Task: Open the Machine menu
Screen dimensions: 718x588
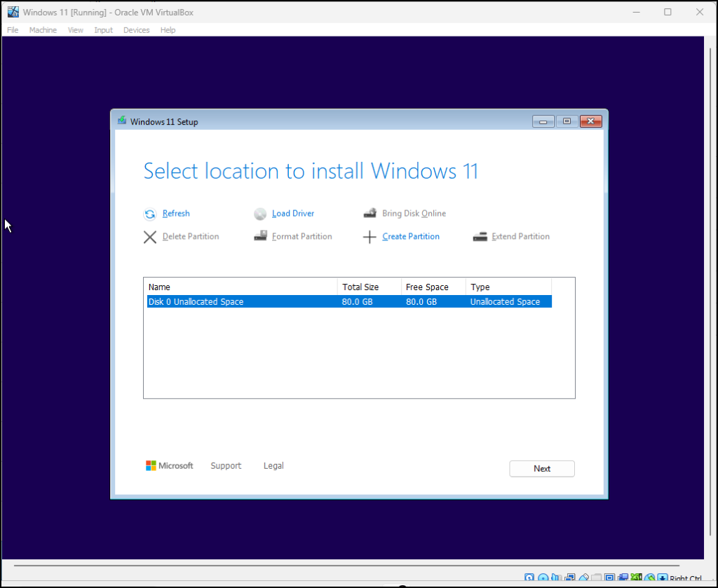Action: (x=43, y=30)
